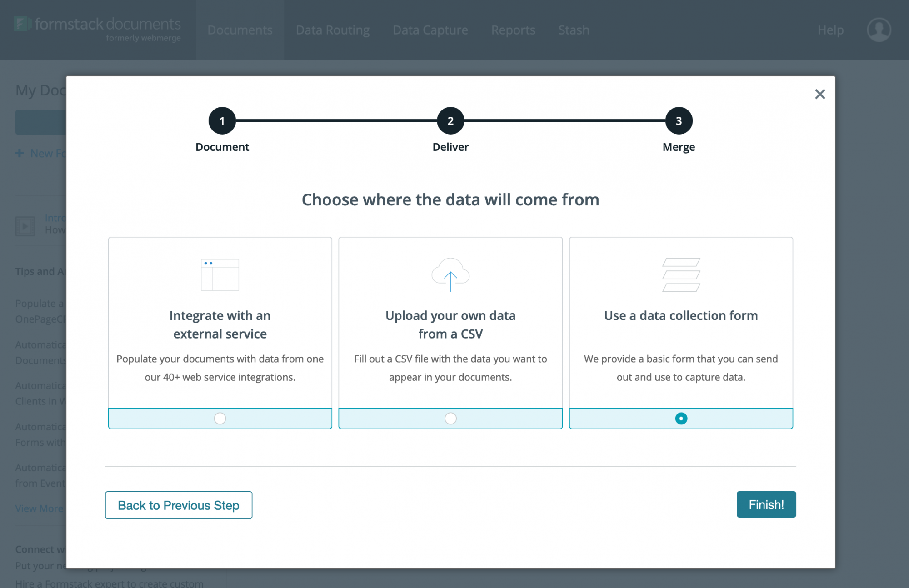Click step 3 Merge circle

679,121
